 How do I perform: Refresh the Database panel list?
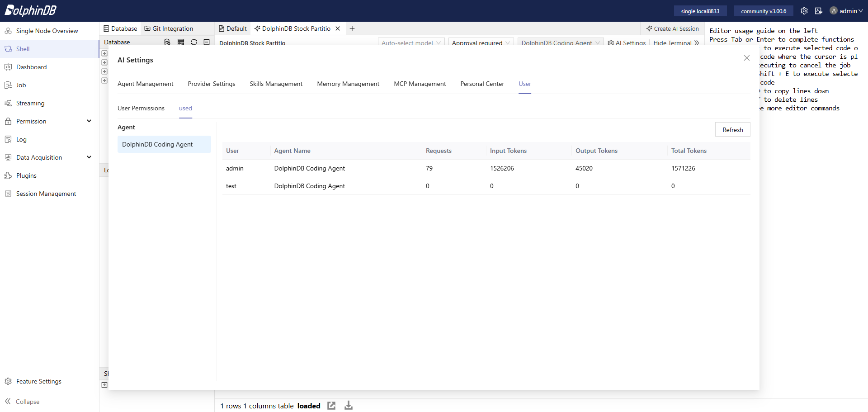[194, 42]
